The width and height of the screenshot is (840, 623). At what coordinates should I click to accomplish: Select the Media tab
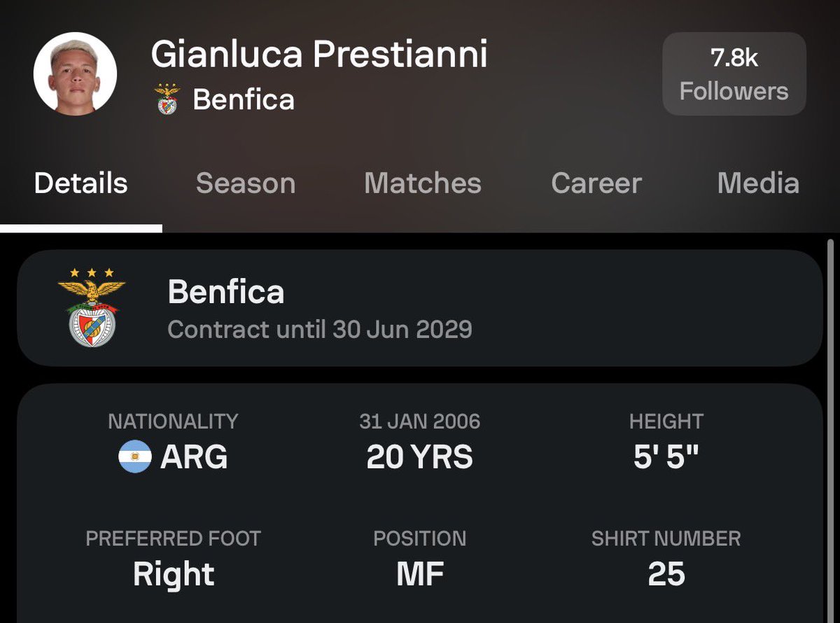[x=757, y=183]
